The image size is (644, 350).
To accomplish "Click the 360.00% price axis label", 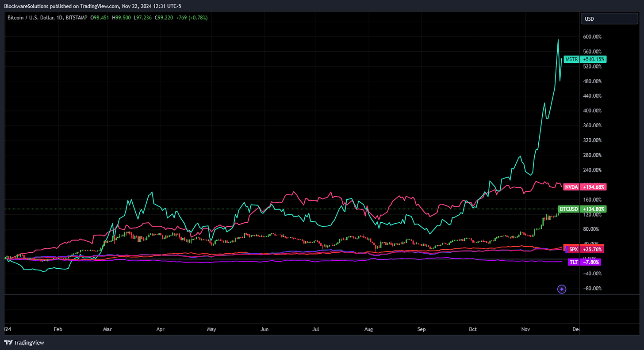I will 593,126.
